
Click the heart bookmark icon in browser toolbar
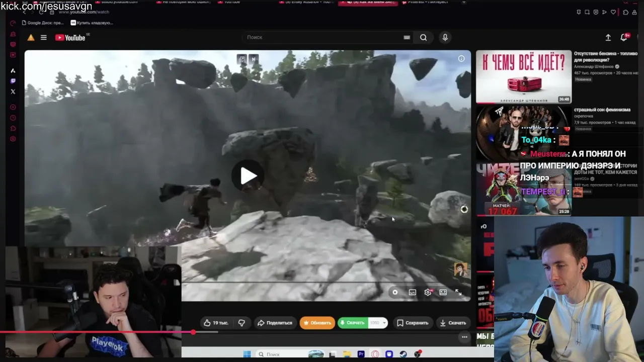[613, 12]
